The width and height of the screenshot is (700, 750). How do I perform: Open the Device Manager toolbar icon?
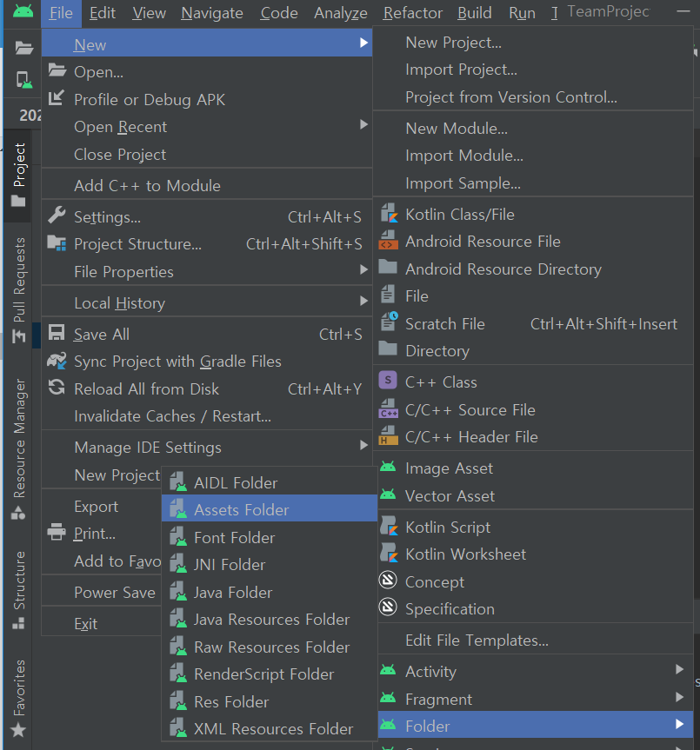pos(24,80)
